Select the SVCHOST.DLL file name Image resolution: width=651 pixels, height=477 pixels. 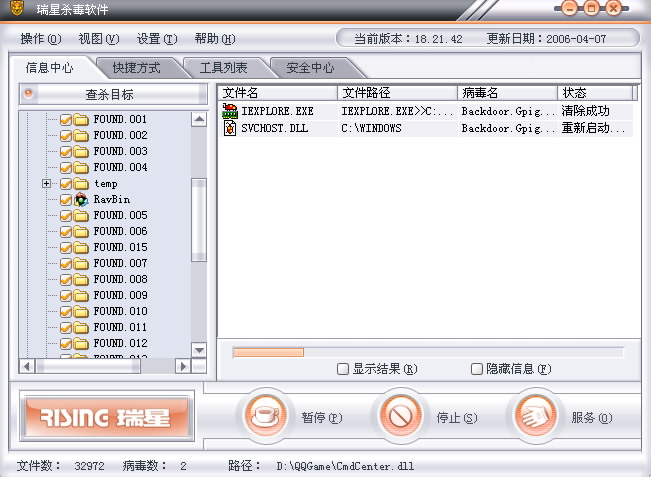point(274,128)
